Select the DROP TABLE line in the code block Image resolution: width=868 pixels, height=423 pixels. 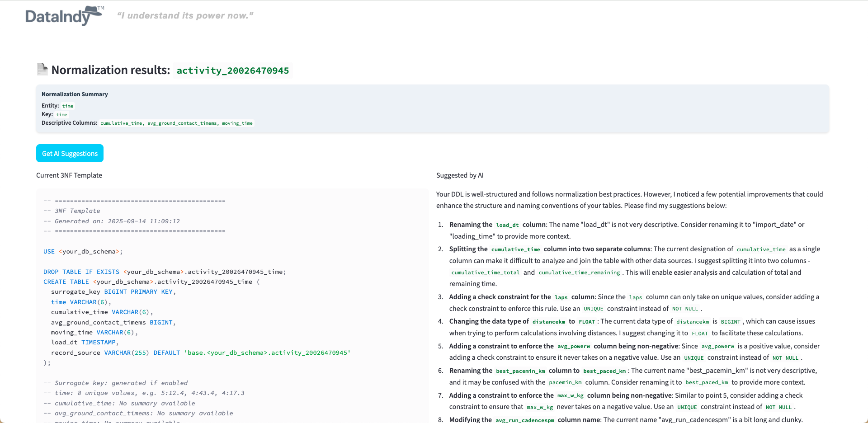(165, 272)
